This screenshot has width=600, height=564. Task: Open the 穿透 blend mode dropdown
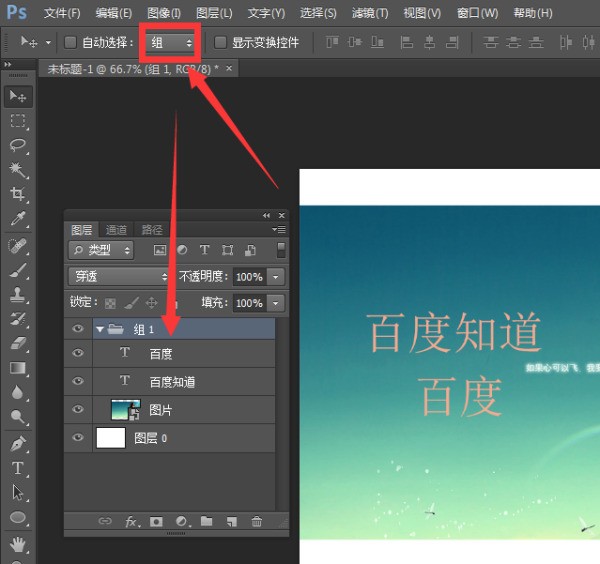120,276
